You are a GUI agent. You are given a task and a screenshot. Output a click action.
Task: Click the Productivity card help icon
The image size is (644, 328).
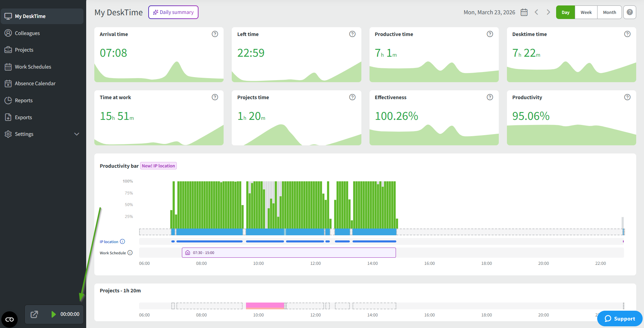(x=627, y=97)
